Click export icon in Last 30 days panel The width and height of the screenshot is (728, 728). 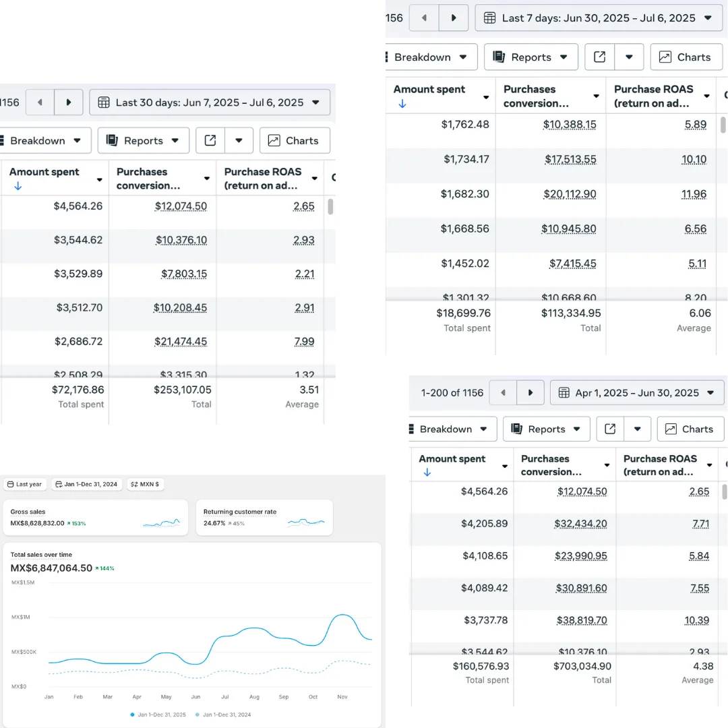tap(210, 141)
